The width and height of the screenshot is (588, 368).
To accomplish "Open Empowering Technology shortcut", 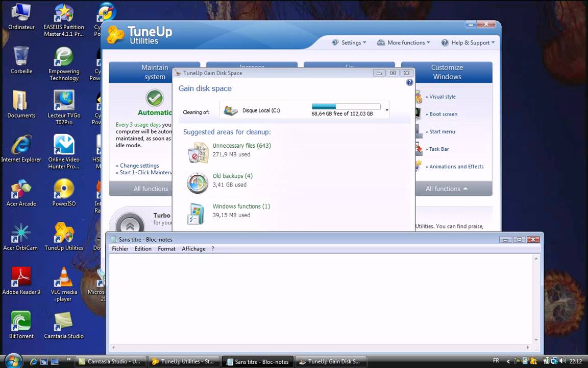I will coord(64,64).
